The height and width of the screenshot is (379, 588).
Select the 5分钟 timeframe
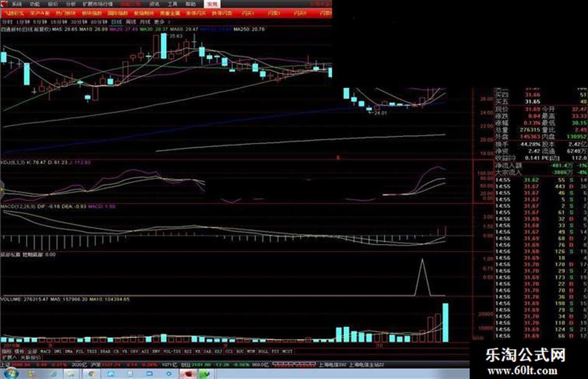click(x=39, y=22)
